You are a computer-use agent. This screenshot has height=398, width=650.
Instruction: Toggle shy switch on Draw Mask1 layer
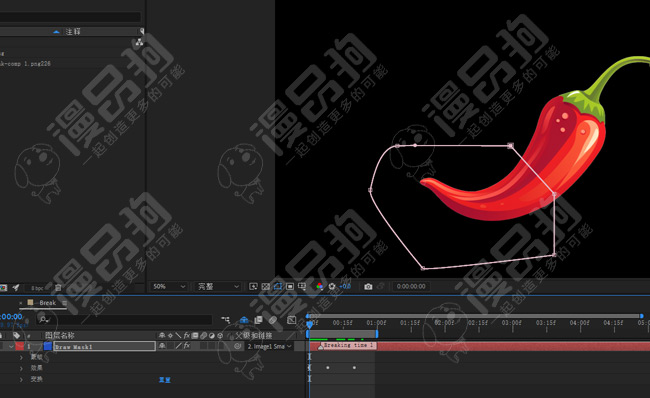point(162,346)
